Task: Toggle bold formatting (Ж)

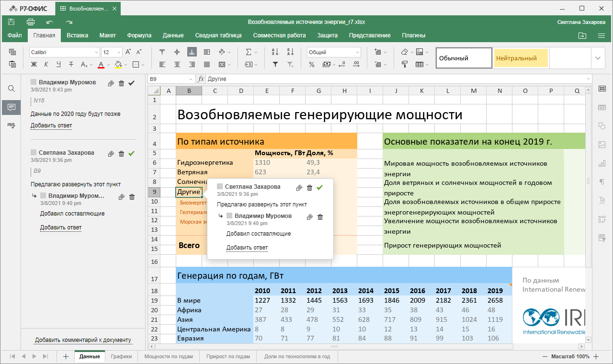Action: tap(34, 64)
